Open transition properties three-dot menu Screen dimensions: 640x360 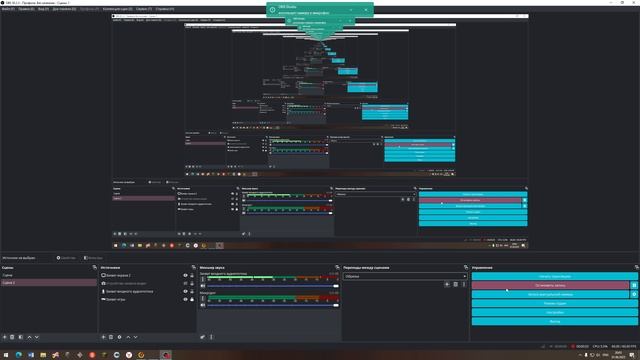pos(464,284)
